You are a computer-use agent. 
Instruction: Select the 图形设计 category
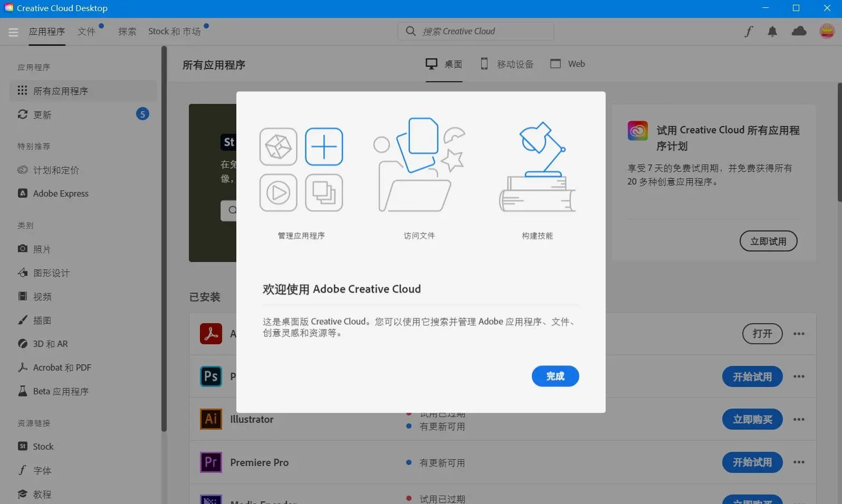[83, 273]
